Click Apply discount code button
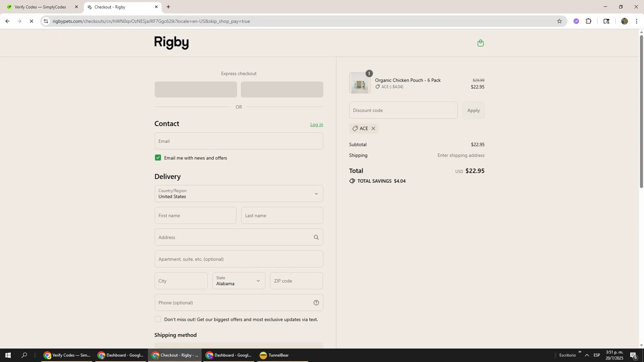The image size is (644, 362). pyautogui.click(x=474, y=110)
